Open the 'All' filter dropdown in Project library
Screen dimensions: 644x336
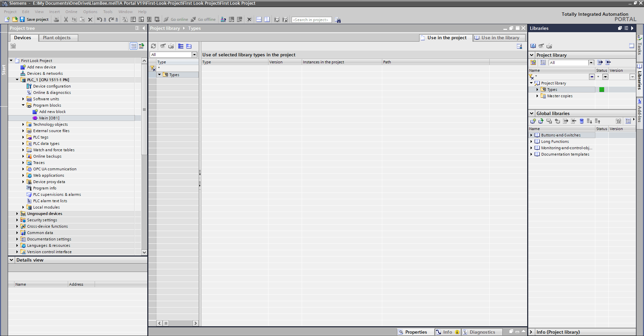(591, 63)
